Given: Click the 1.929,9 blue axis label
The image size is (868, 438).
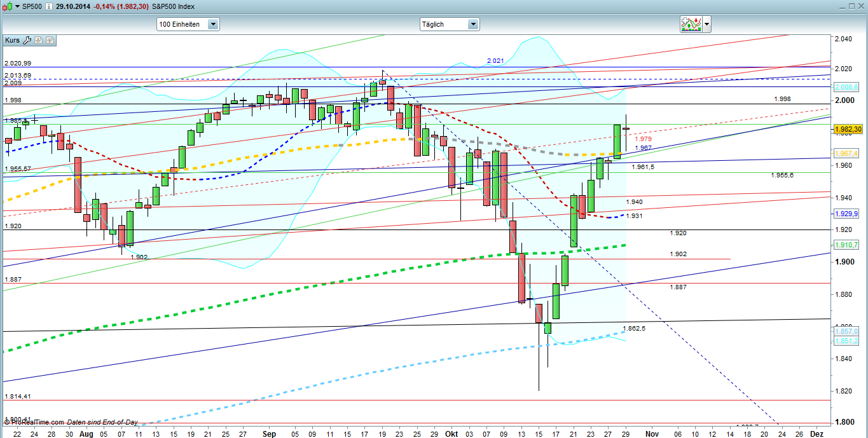Looking at the screenshot, I should point(847,214).
